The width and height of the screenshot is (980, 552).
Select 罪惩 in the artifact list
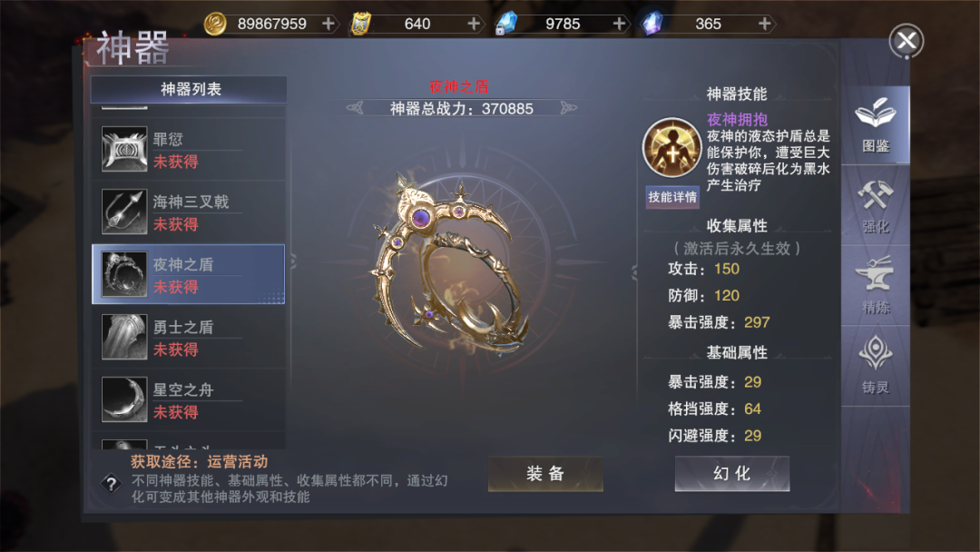188,150
